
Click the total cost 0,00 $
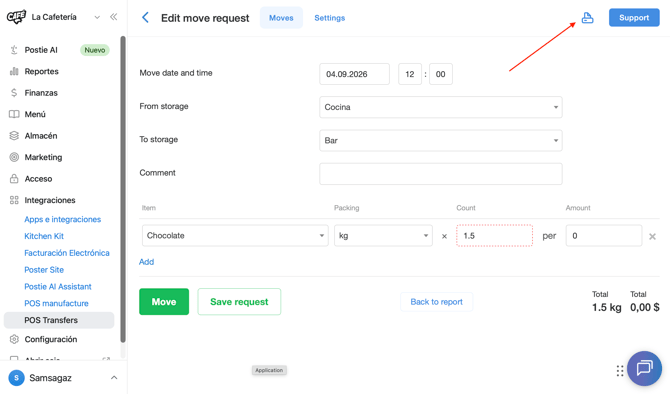pyautogui.click(x=644, y=307)
